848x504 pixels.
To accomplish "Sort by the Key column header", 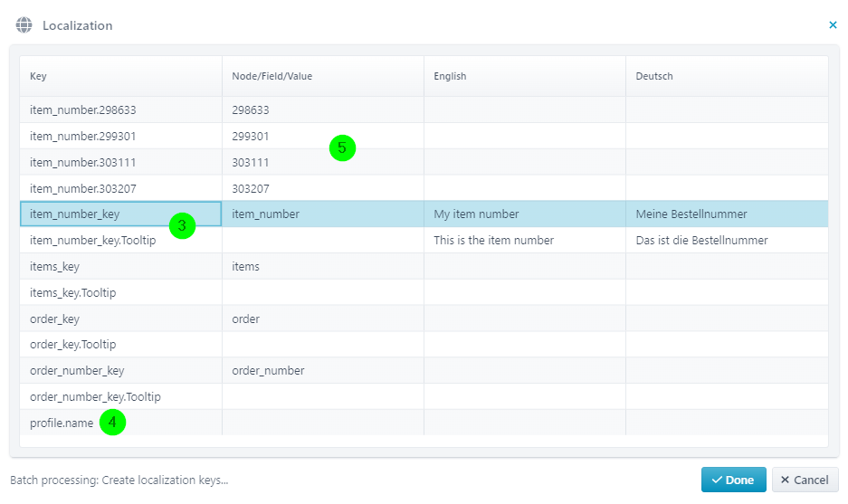I will tap(39, 76).
